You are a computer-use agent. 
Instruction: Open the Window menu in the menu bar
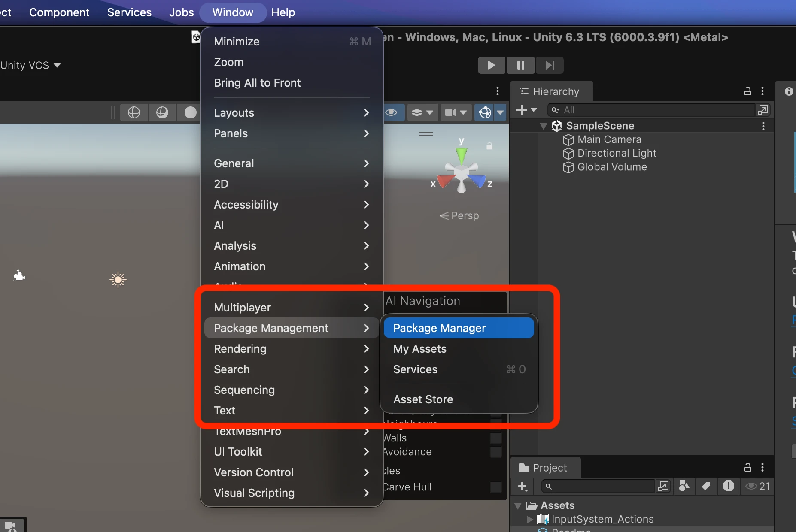233,12
